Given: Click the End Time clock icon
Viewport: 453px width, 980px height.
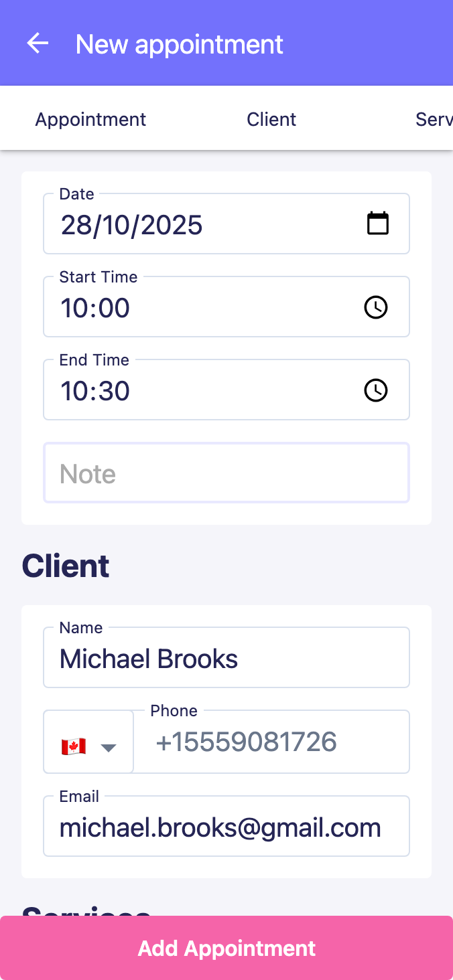Looking at the screenshot, I should pos(375,390).
